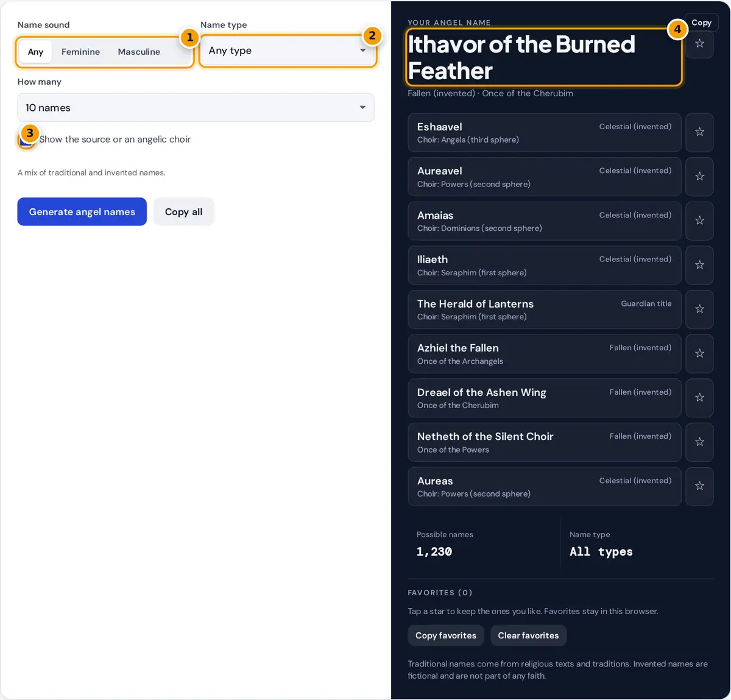This screenshot has height=700, width=731.
Task: Click the Guardian title label
Action: click(x=646, y=303)
